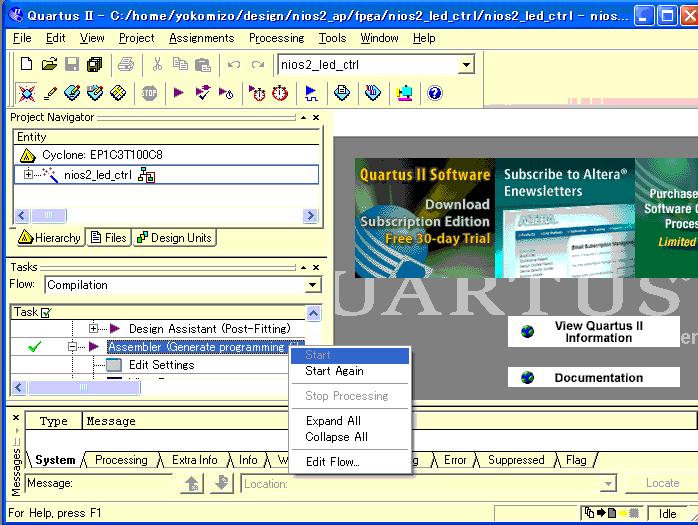Click the Redo arrow icon
This screenshot has width=698, height=525.
click(258, 65)
